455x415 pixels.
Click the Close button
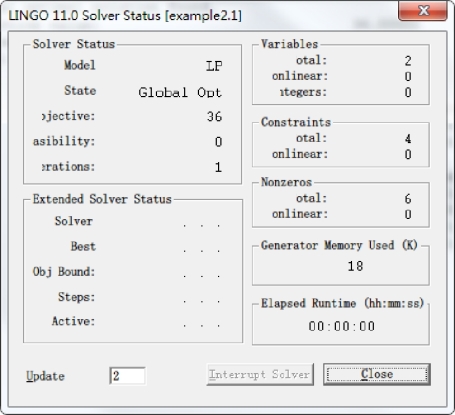(x=377, y=374)
